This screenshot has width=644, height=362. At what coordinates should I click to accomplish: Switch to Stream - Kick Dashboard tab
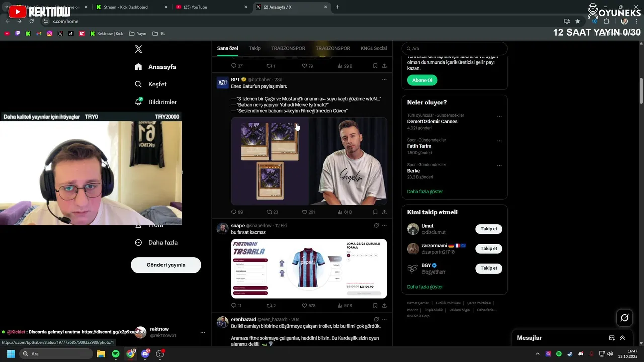(x=131, y=7)
